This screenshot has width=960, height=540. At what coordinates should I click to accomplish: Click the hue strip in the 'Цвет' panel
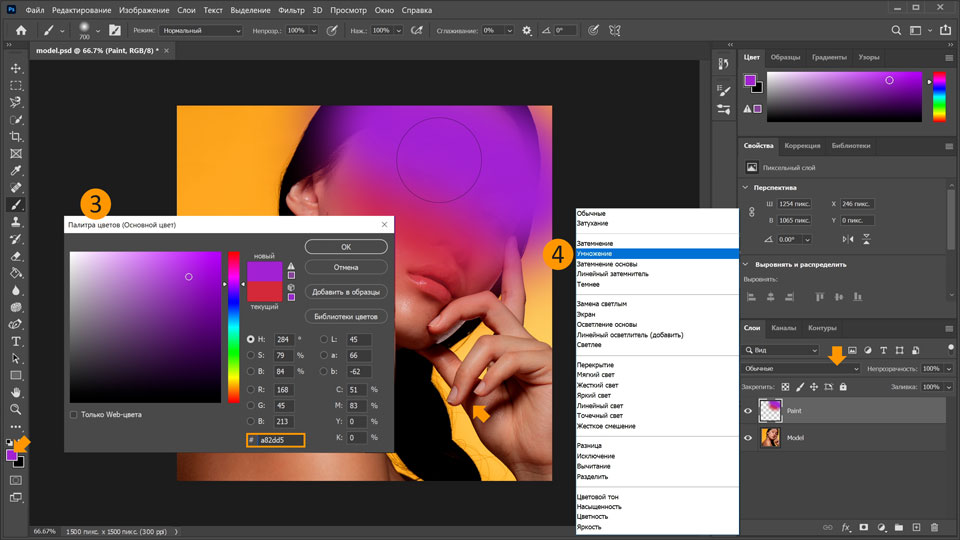[939, 97]
